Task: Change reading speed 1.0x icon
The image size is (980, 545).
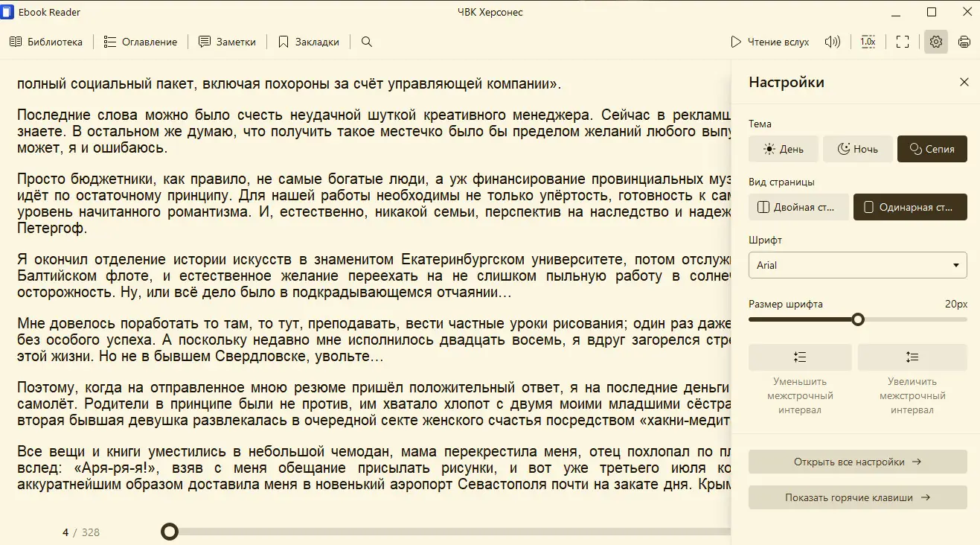Action: click(x=868, y=42)
